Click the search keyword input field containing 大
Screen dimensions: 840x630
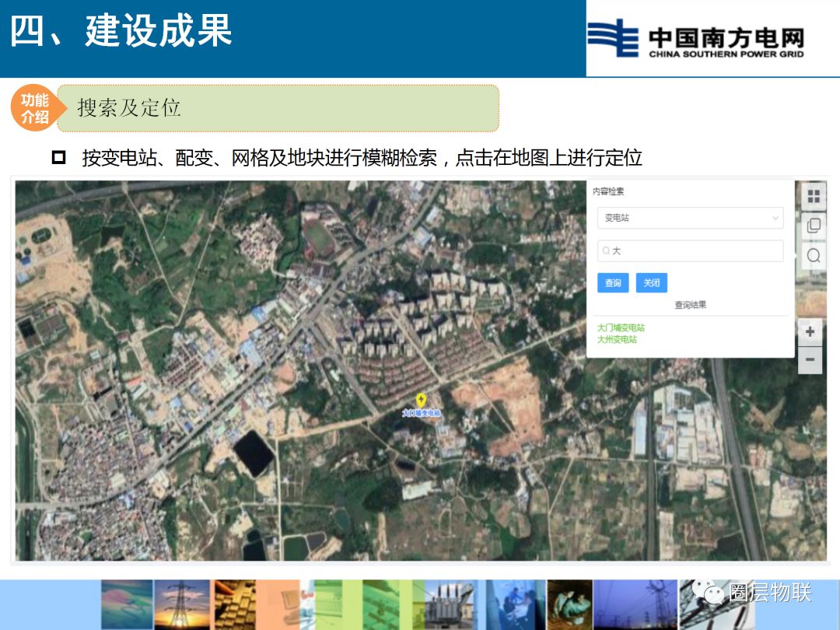690,250
